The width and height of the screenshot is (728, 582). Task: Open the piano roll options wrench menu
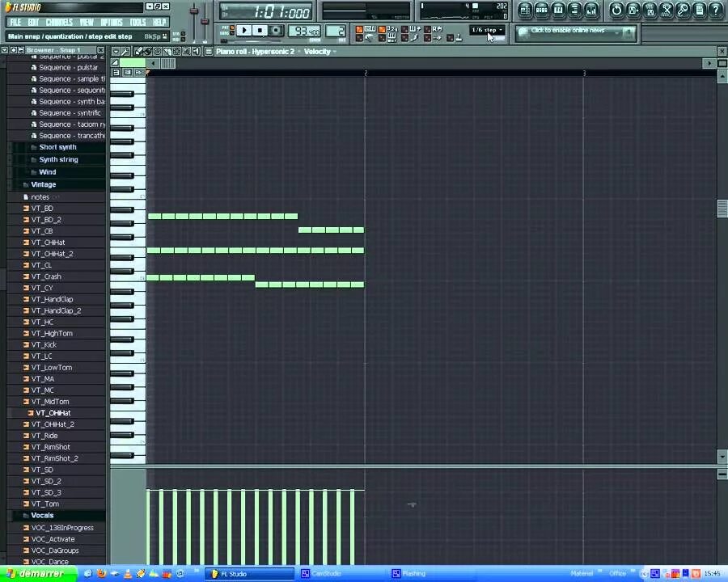tap(125, 51)
